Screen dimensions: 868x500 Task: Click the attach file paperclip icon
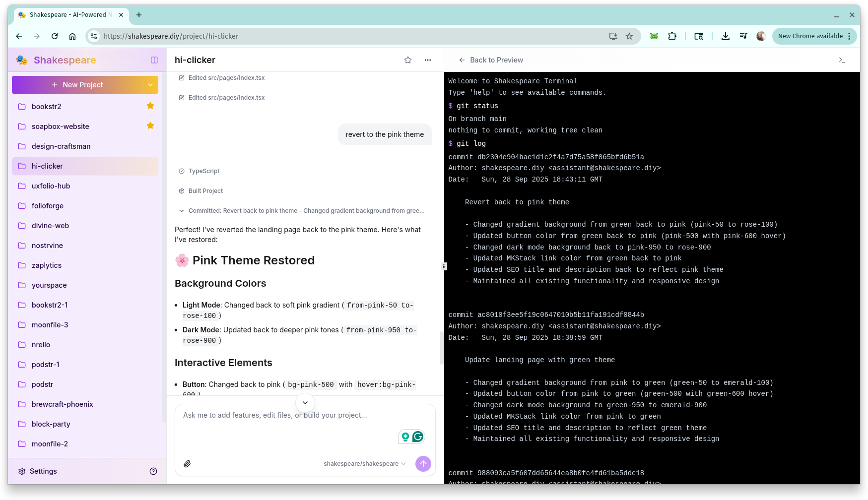click(187, 464)
